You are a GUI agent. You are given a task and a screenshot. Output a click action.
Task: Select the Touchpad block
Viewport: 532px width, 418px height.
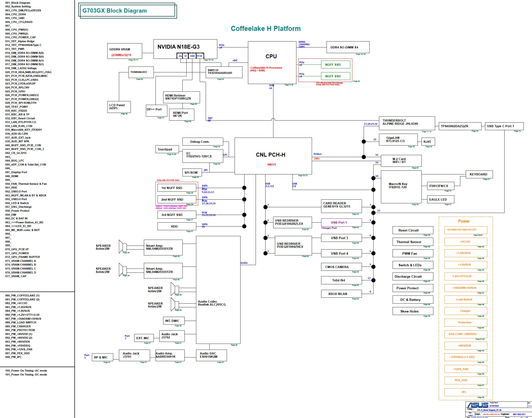167,149
